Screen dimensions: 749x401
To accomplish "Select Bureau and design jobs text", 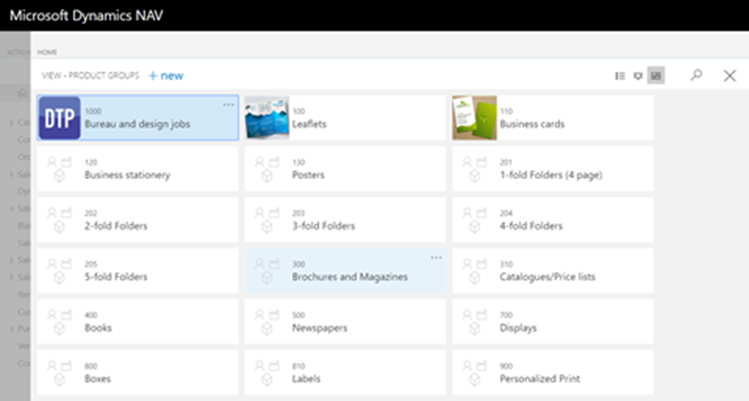I will coord(138,124).
